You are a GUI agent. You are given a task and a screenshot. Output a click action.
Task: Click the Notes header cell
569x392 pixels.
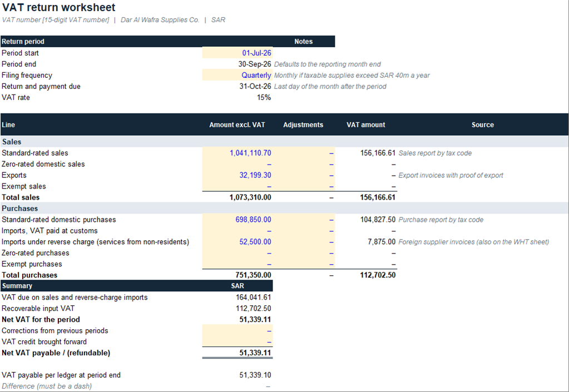(x=303, y=42)
